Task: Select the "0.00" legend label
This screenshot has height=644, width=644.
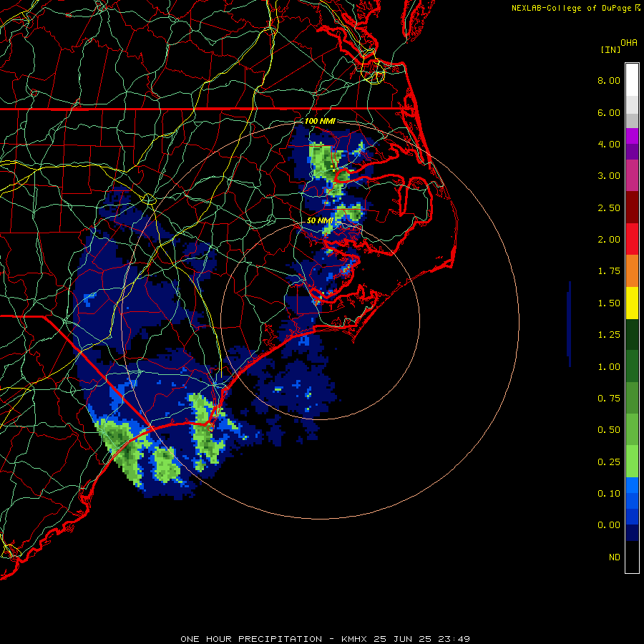Action: click(609, 525)
